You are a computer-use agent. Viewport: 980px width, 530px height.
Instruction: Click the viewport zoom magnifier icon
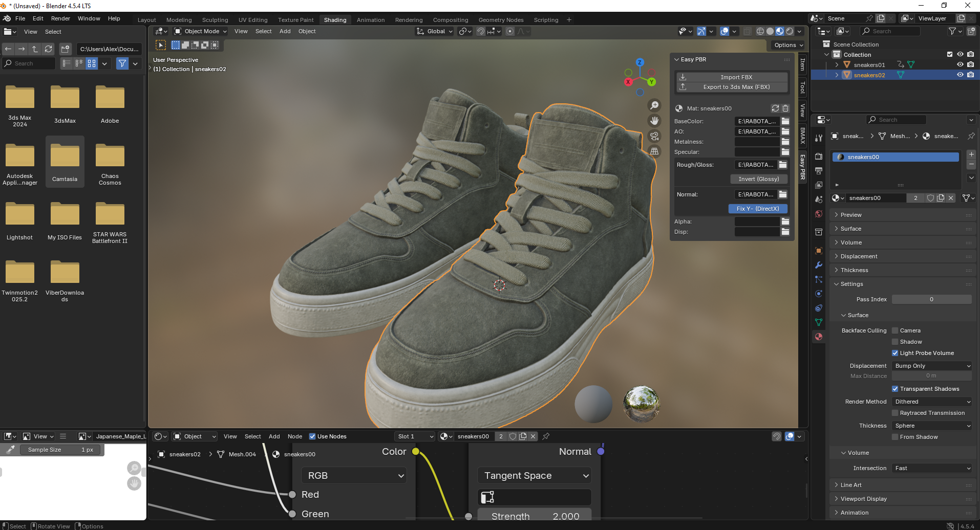[x=654, y=105]
